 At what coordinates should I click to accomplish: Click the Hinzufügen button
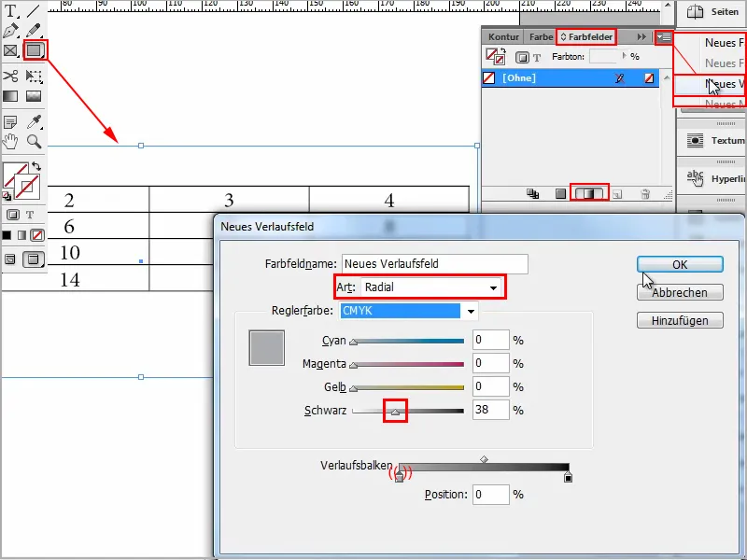click(x=680, y=320)
